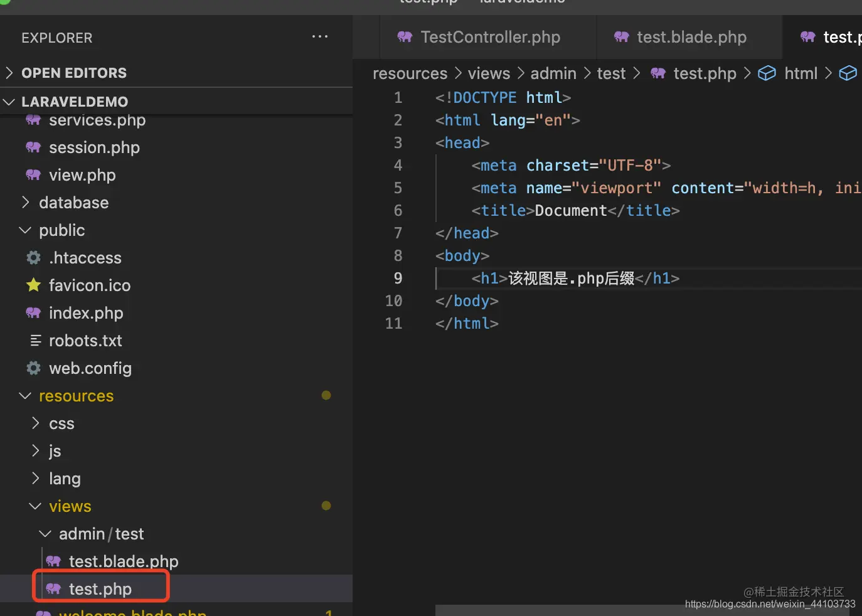Click the PHP icon on the TestController.php tab
This screenshot has width=862, height=616.
405,37
